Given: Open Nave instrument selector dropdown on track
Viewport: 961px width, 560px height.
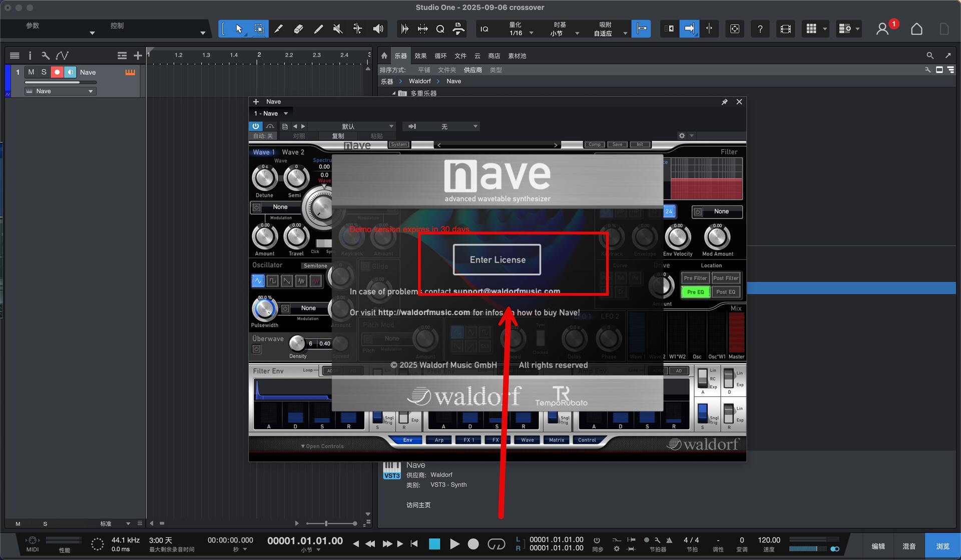Looking at the screenshot, I should coord(60,91).
